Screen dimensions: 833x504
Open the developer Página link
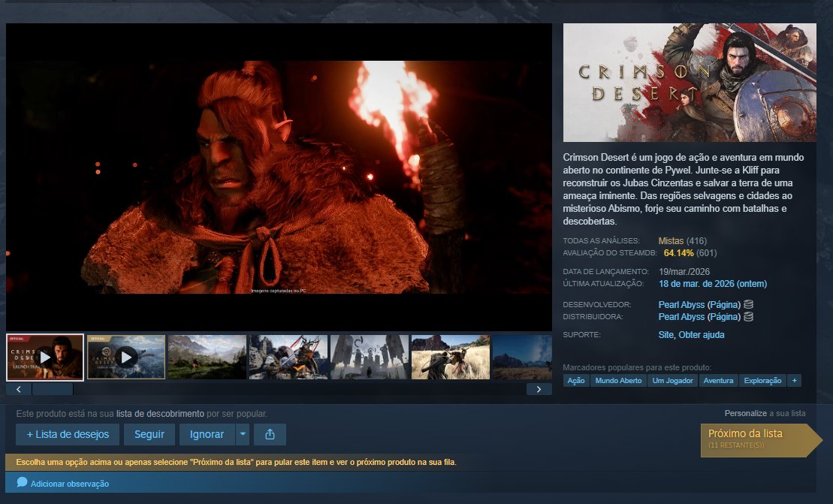pos(724,305)
